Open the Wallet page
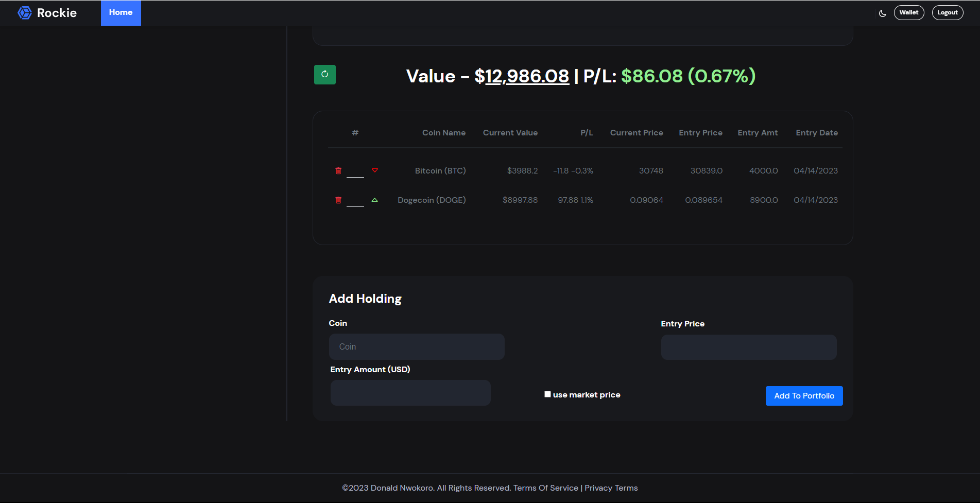Screen dimensions: 980x503 (x=909, y=13)
